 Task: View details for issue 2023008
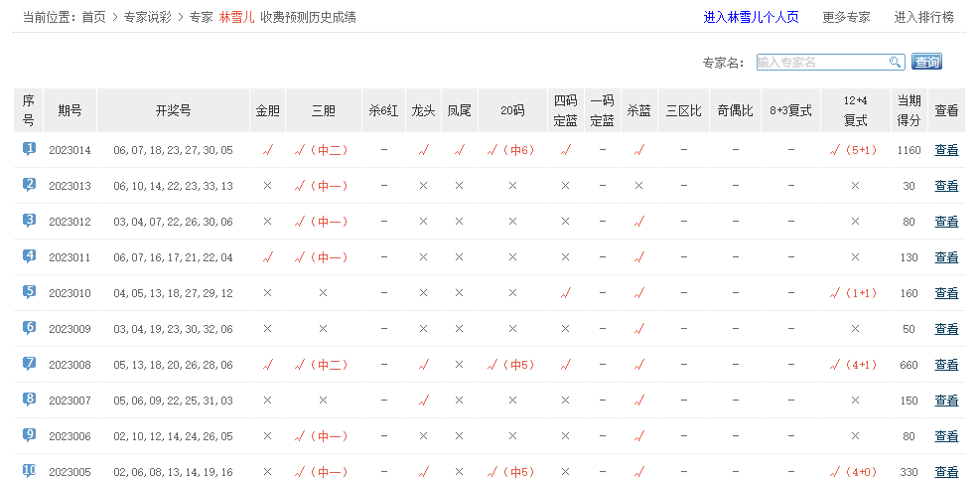946,366
